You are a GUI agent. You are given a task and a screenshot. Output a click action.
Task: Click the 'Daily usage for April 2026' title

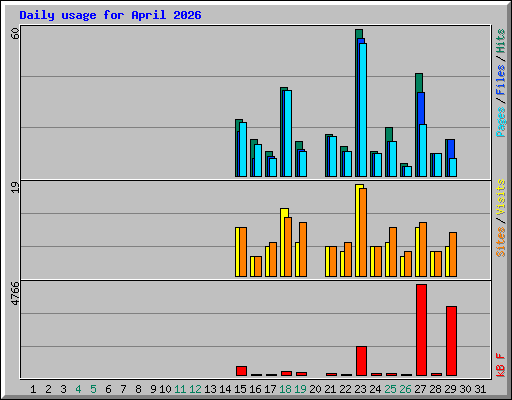click(110, 15)
